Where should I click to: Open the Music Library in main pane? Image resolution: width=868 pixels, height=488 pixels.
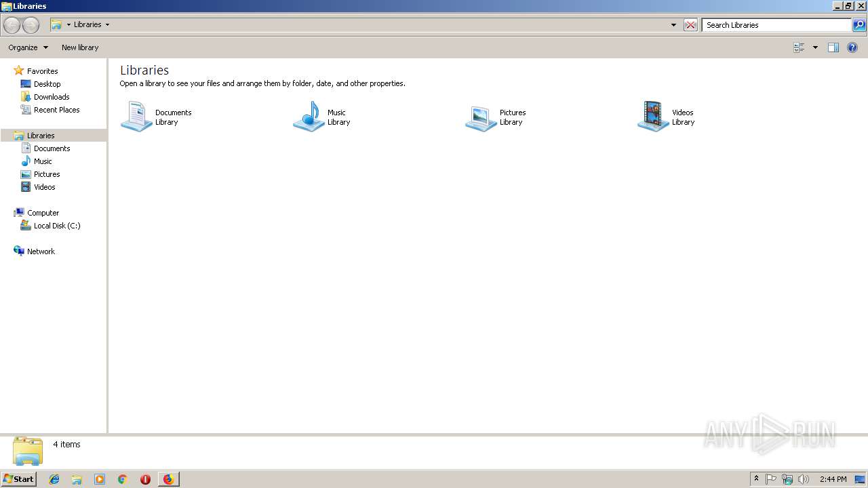click(x=322, y=117)
